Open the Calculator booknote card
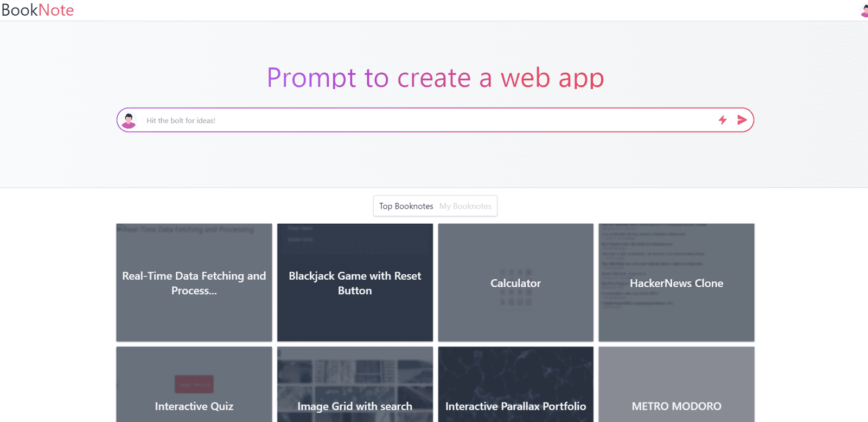 [x=515, y=283]
